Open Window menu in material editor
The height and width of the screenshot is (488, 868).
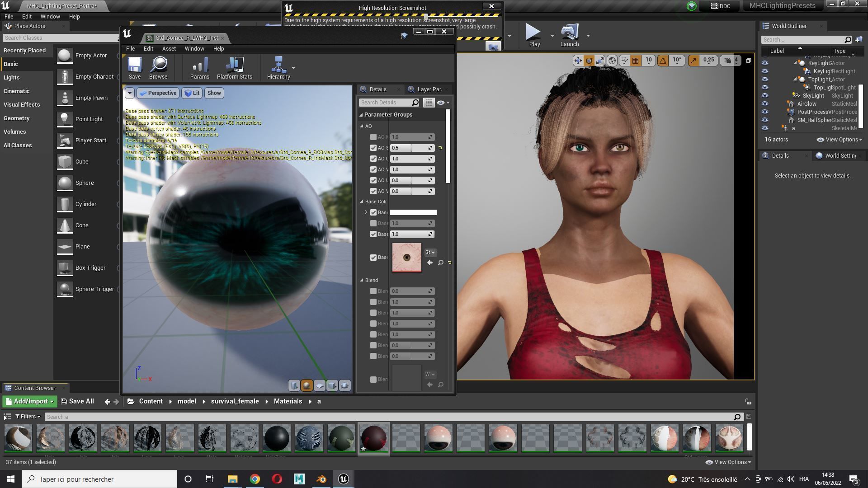pos(194,49)
